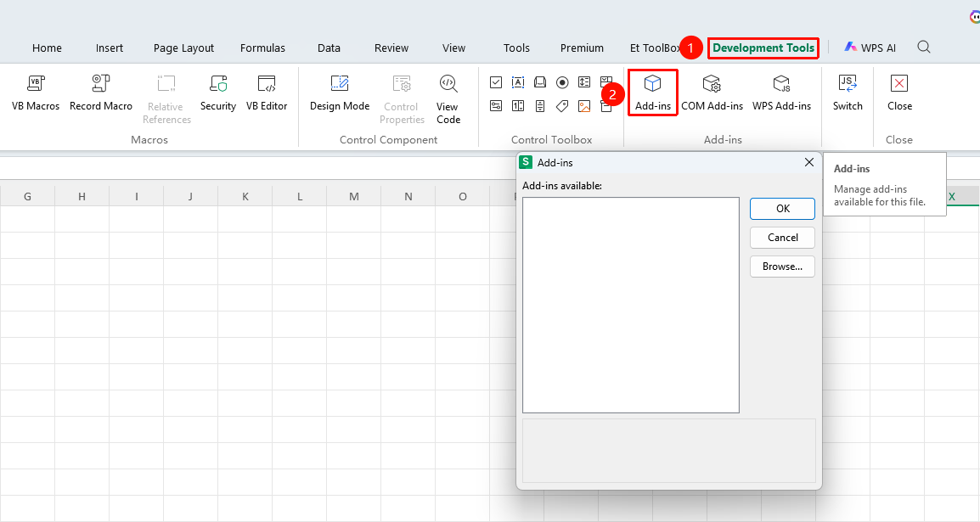Image resolution: width=980 pixels, height=522 pixels.
Task: Open the VB Macros dialog
Action: click(36, 93)
